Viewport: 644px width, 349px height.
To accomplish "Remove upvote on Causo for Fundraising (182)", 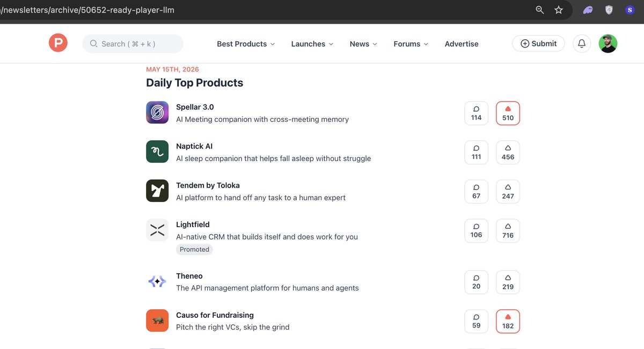I will point(508,321).
